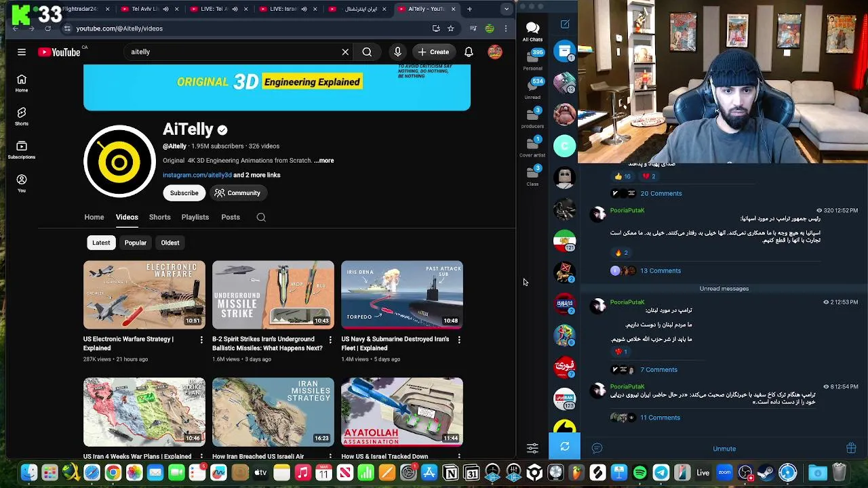Mute the LIVE: Israel browser tab audio

304,9
